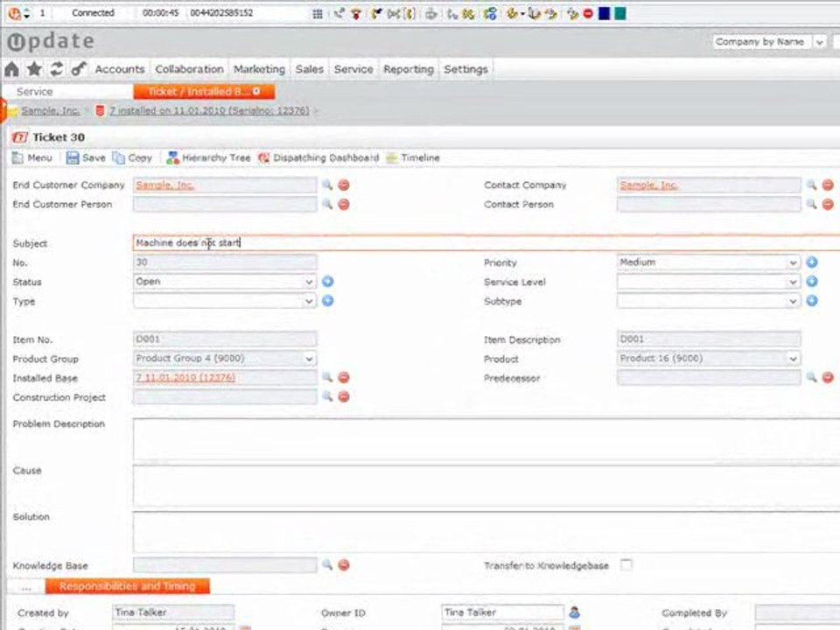This screenshot has width=840, height=630.
Task: Open the Subtype dropdown
Action: click(708, 301)
